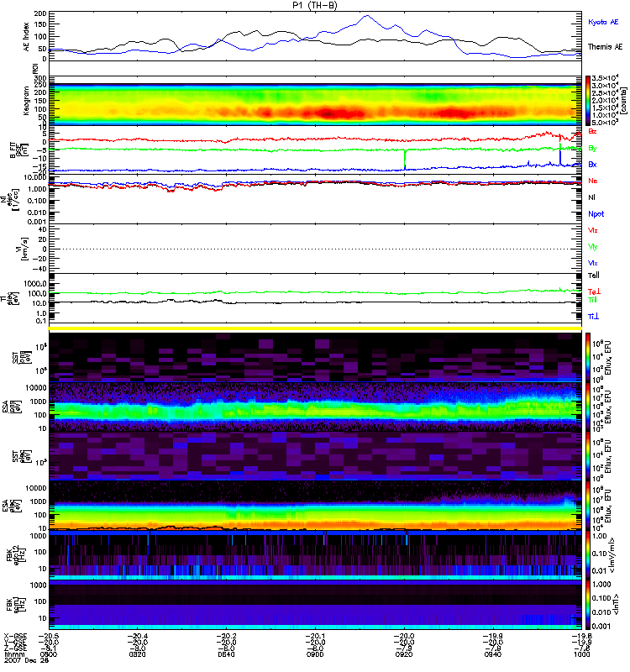630x672 pixels.
Task: Click the "3.5×10⁴" color bar tick value
Action: [605, 78]
